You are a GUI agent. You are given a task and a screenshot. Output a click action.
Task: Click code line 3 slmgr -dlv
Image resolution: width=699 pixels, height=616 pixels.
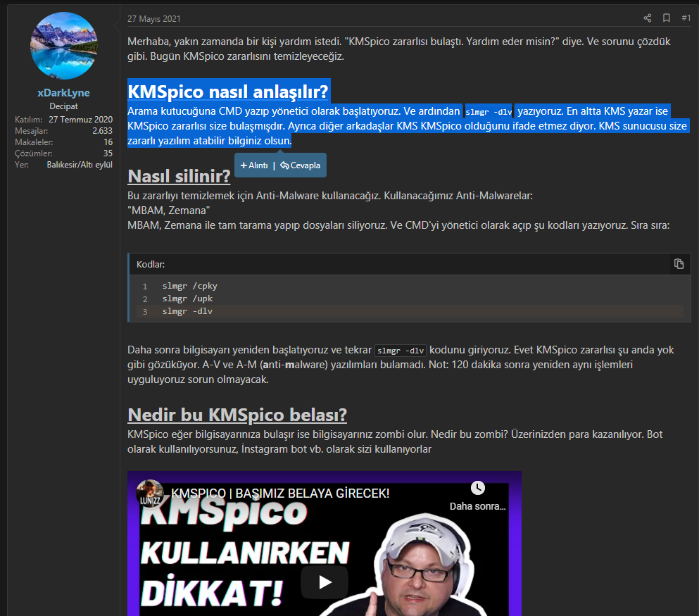pos(187,311)
